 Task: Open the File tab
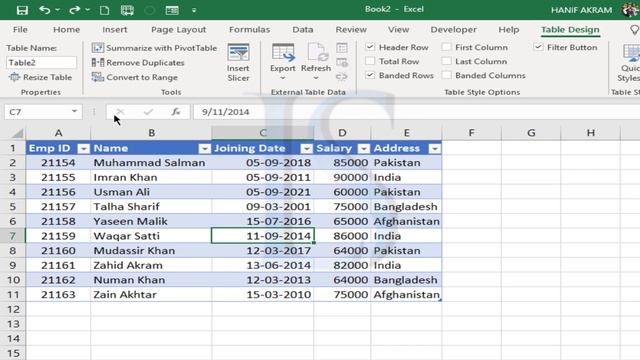(x=20, y=29)
